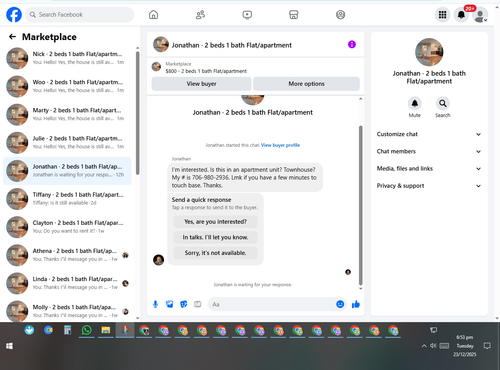This screenshot has width=500, height=370.
Task: Send quick response "Sorry, it's not available."
Action: coord(215,253)
